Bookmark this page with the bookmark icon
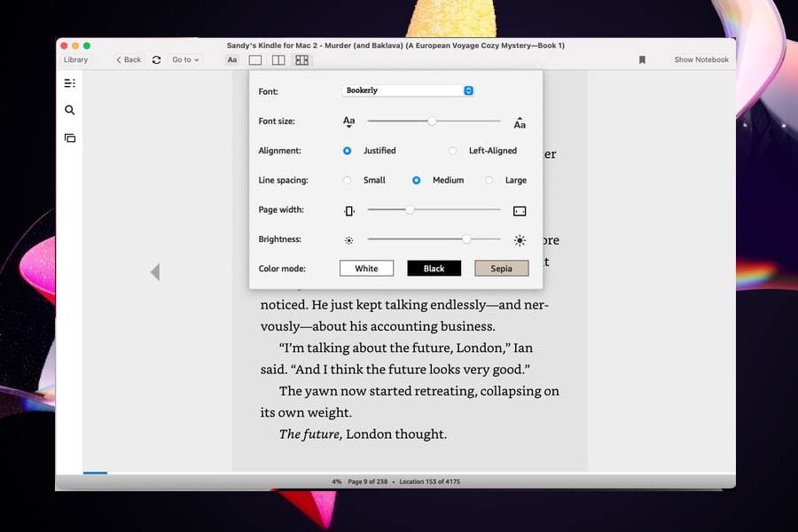This screenshot has height=532, width=798. coord(641,59)
